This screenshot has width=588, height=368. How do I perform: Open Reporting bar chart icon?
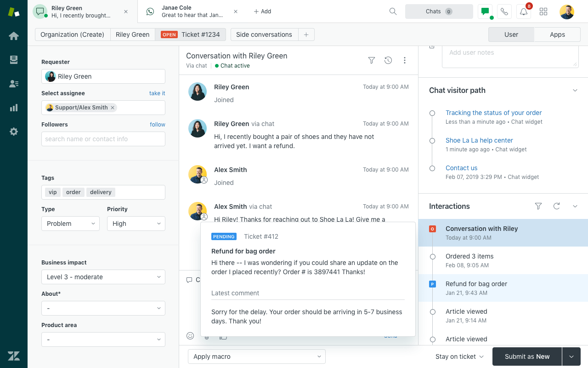tap(14, 108)
